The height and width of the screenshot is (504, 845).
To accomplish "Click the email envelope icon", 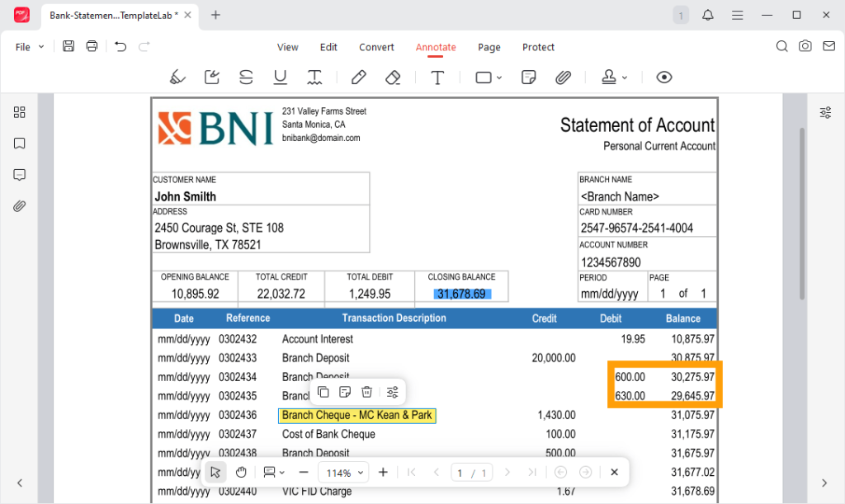I will click(828, 46).
